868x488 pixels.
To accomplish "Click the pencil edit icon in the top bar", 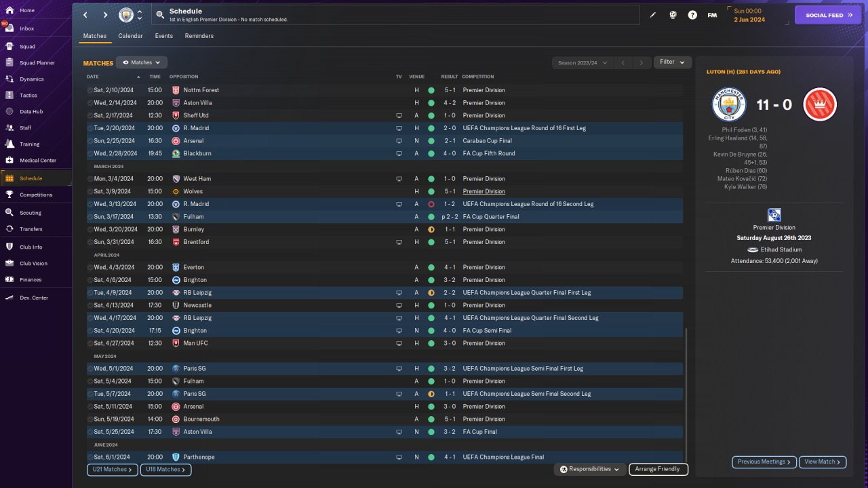I will click(653, 15).
